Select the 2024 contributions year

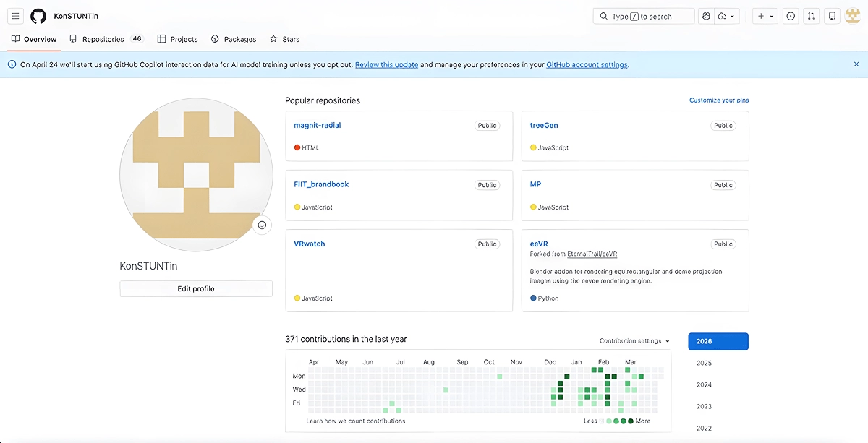point(704,384)
